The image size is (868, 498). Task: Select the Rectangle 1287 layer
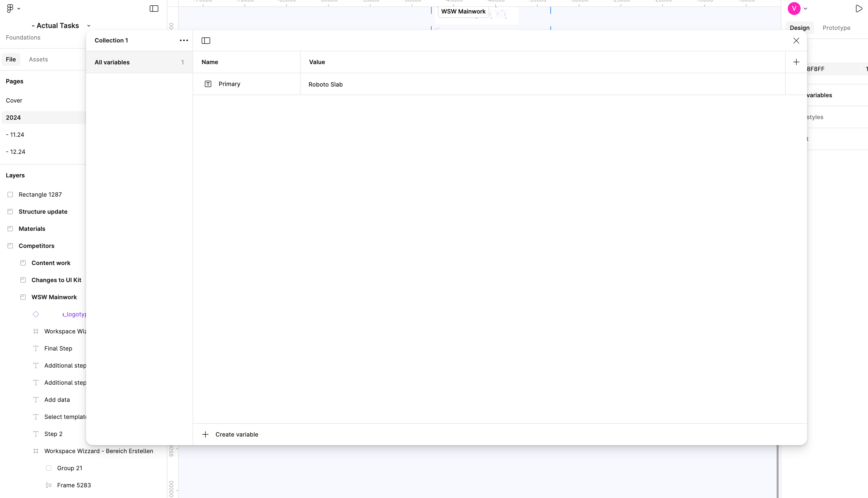tap(40, 194)
